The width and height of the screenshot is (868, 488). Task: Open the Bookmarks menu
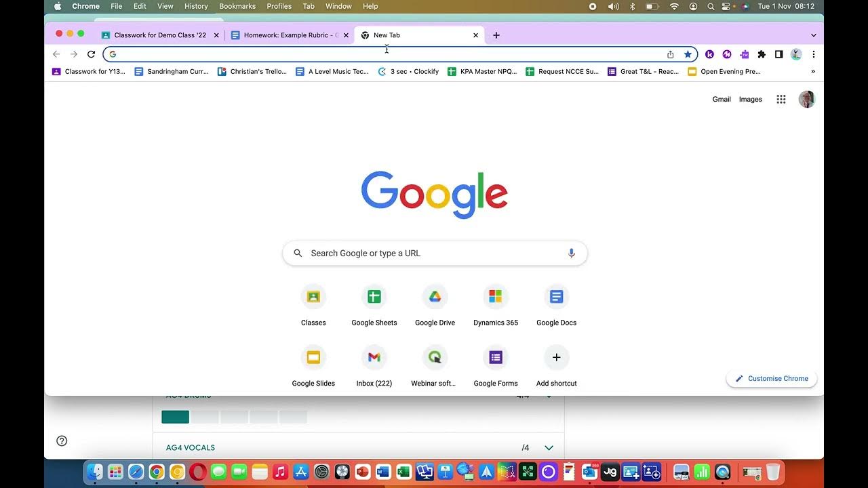pyautogui.click(x=237, y=6)
